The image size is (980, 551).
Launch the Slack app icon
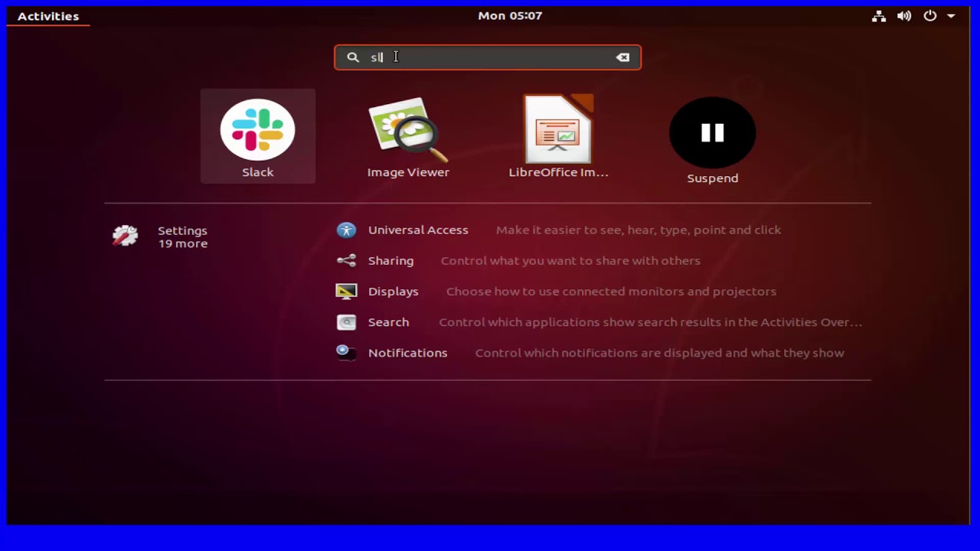point(257,130)
